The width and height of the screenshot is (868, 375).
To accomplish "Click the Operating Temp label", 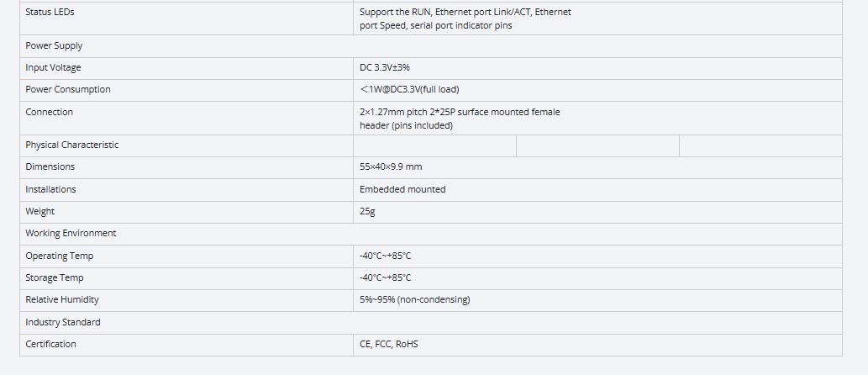I will pos(59,256).
